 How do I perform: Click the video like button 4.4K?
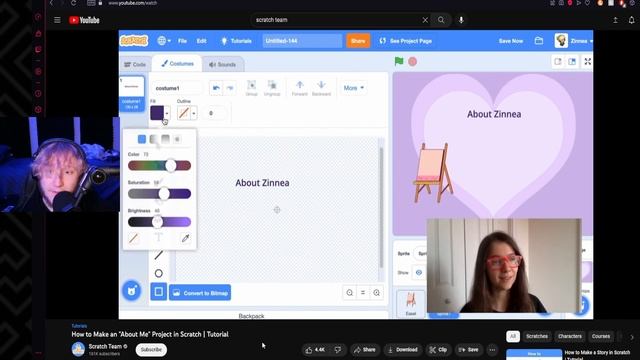tap(315, 350)
